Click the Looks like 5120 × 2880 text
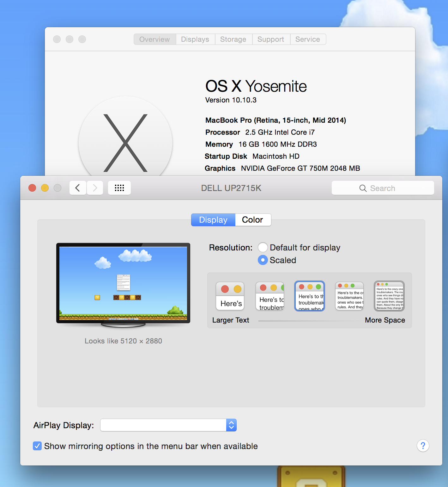 coord(123,341)
